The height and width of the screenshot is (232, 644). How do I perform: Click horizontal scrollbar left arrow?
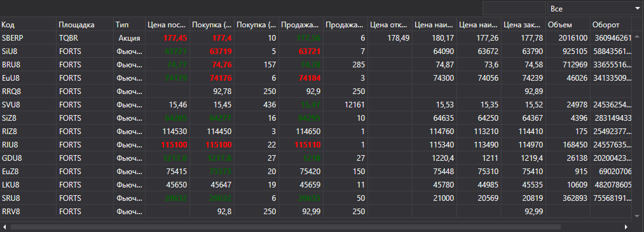click(4, 226)
